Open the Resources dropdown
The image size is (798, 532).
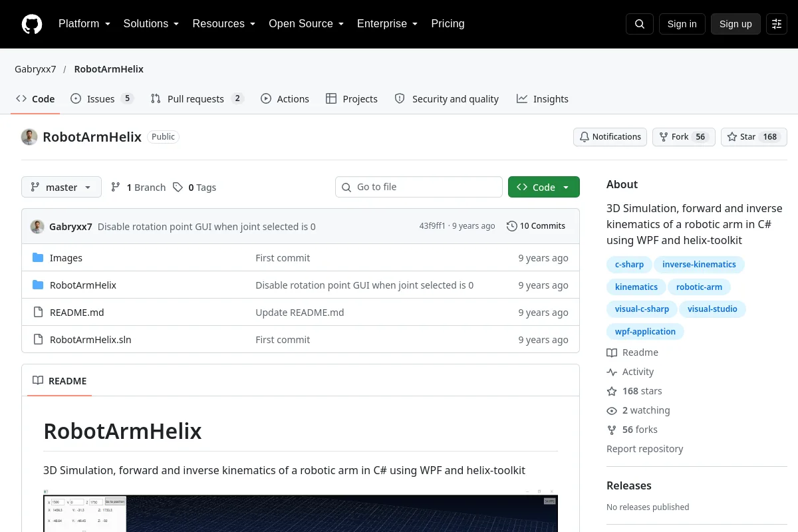[x=224, y=24]
